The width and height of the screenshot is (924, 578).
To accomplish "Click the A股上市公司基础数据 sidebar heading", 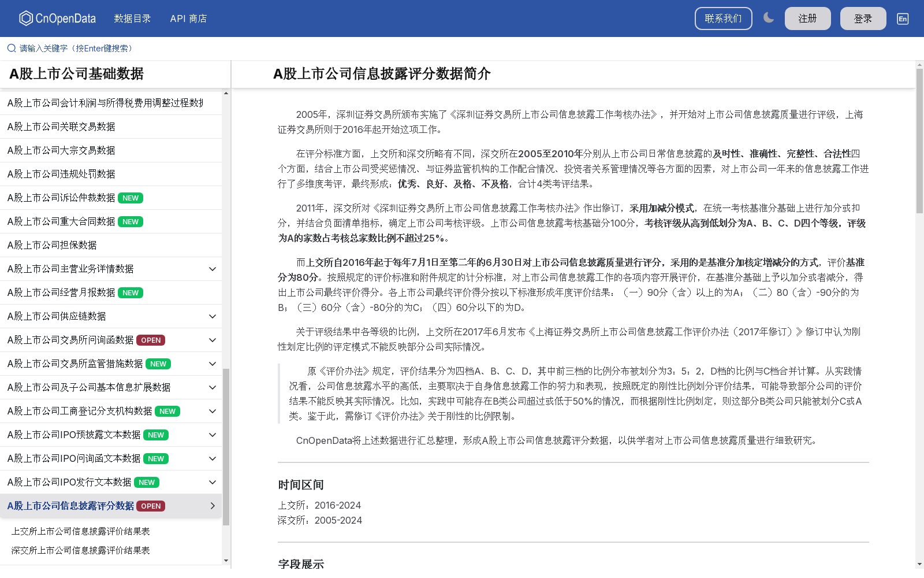I will [x=76, y=74].
